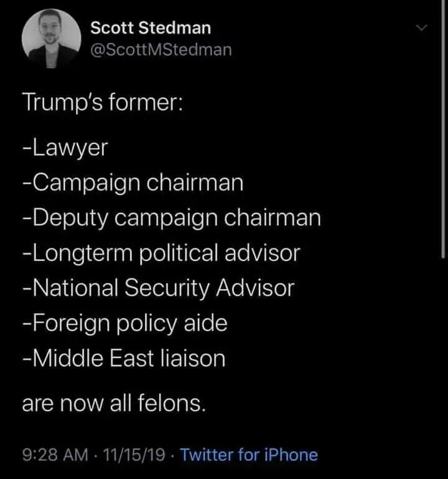Click the "are now all felons." closing line
Screen dimensions: 448x479
(113, 404)
